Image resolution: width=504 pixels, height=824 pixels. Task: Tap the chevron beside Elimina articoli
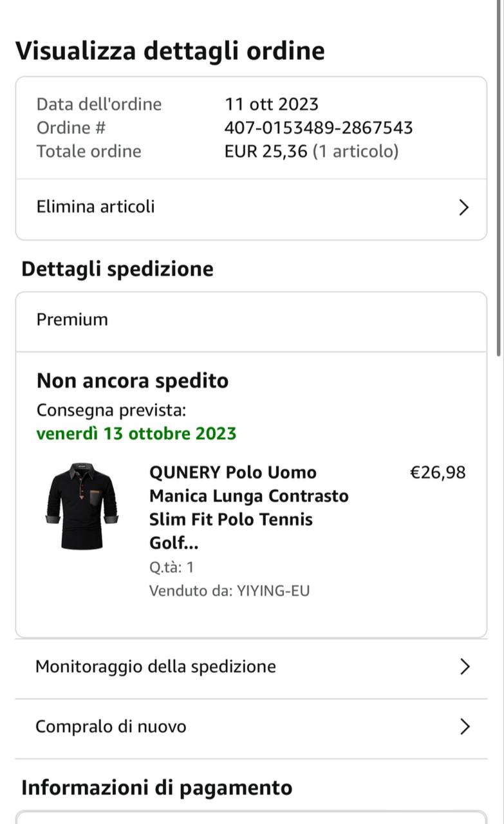pyautogui.click(x=463, y=207)
